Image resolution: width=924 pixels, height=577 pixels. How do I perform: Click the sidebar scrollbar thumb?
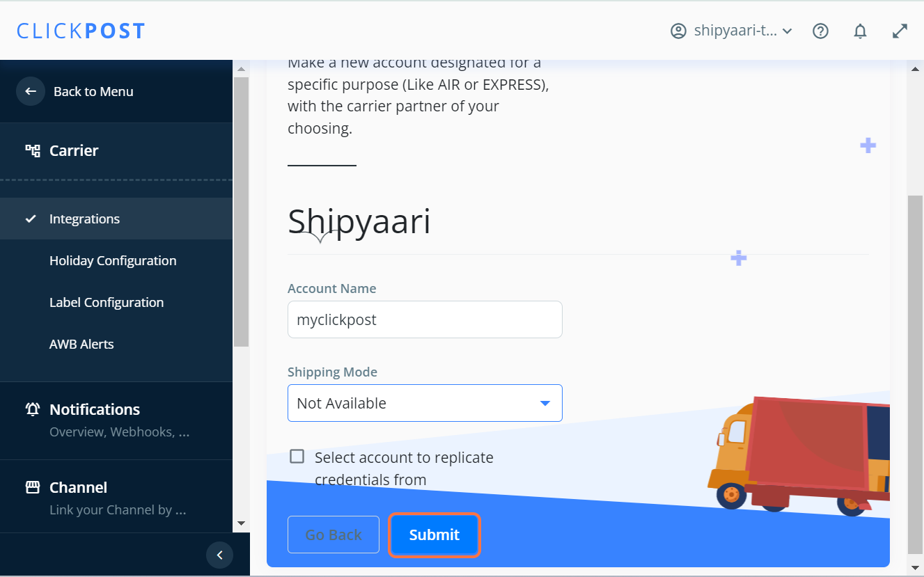pyautogui.click(x=241, y=212)
